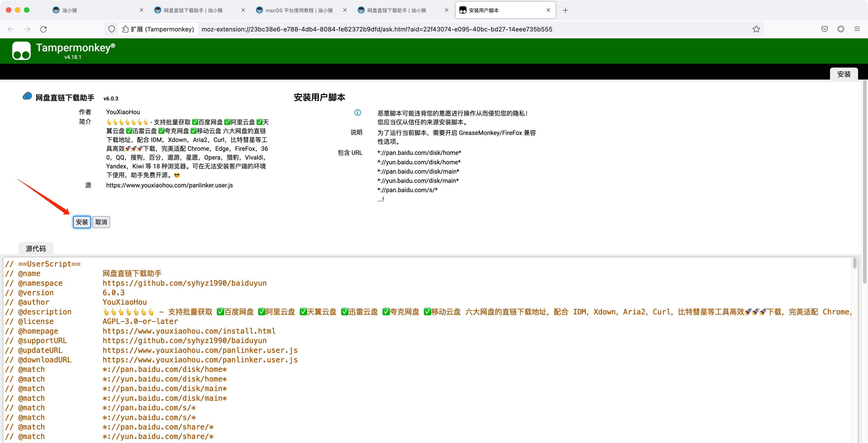Screen dimensions: 868x443
Task: Open the shield tracking protection icon
Action: click(111, 29)
